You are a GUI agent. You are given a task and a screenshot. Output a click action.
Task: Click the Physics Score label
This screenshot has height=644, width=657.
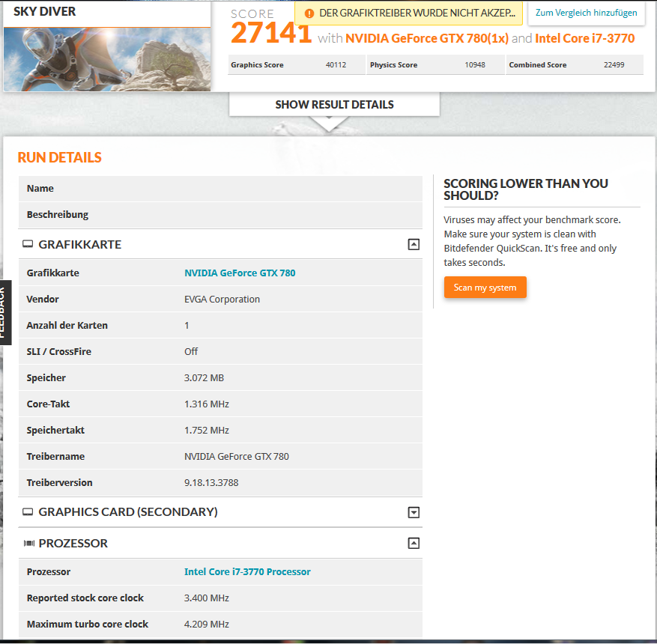pyautogui.click(x=393, y=65)
